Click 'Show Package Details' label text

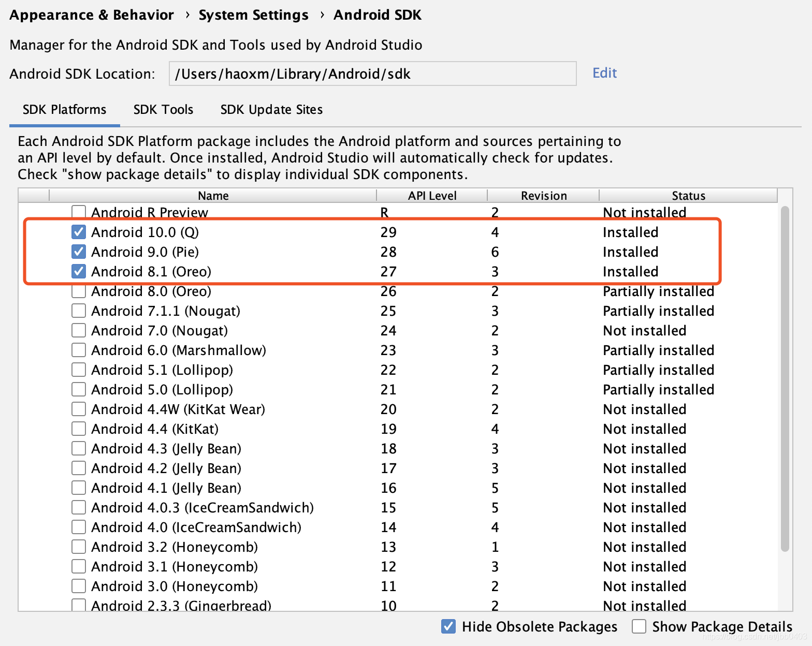(x=722, y=626)
